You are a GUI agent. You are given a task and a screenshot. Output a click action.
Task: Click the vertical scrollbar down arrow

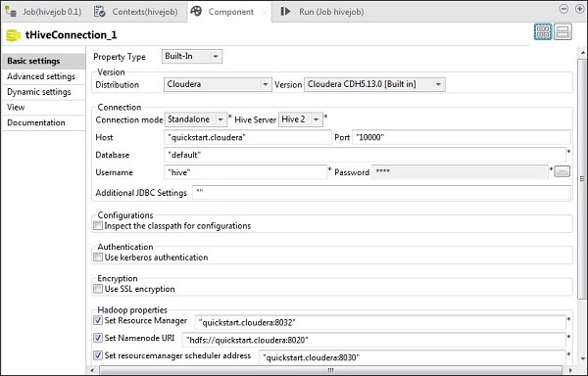point(583,358)
